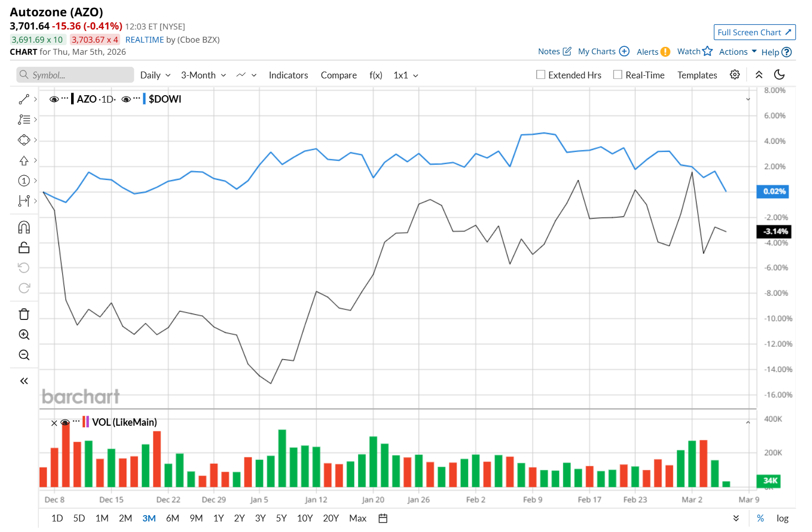Screen dimensions: 812x532
Task: Add AZO to watchlist star
Action: [x=707, y=51]
